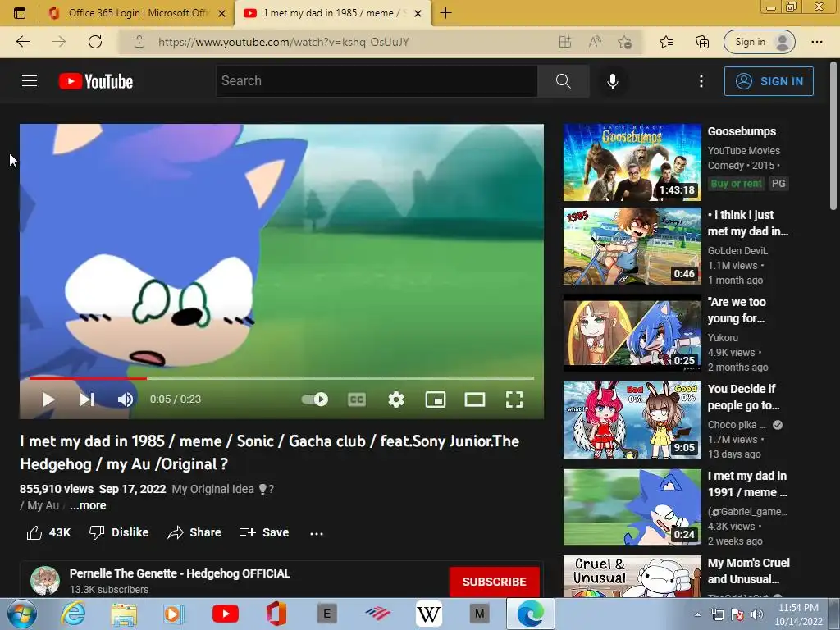
Task: Switch to miniplayer mode
Action: [436, 399]
